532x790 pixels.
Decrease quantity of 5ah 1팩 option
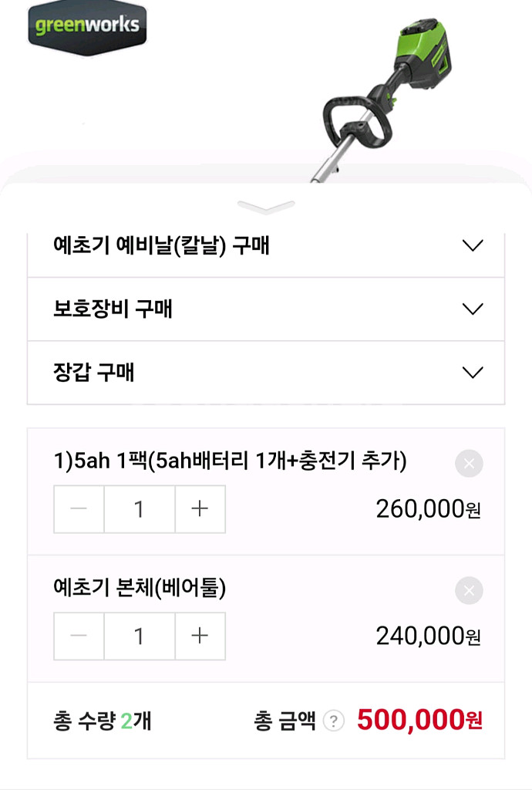click(79, 509)
